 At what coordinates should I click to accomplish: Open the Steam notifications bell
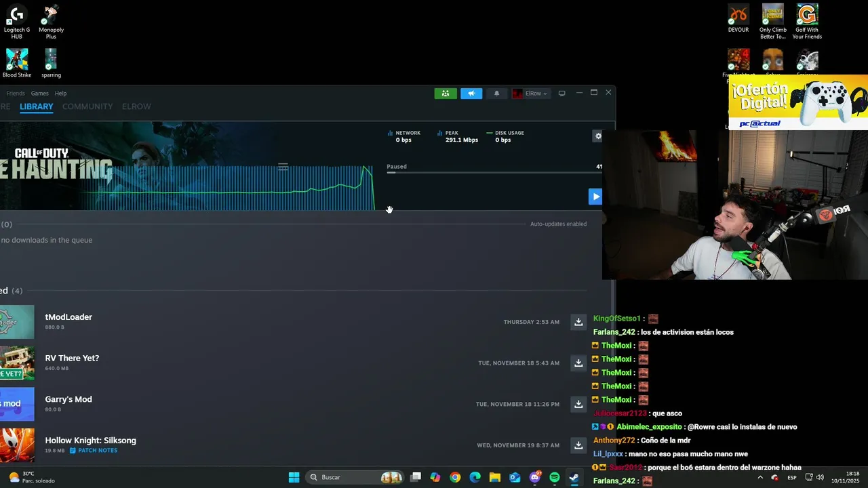tap(496, 94)
